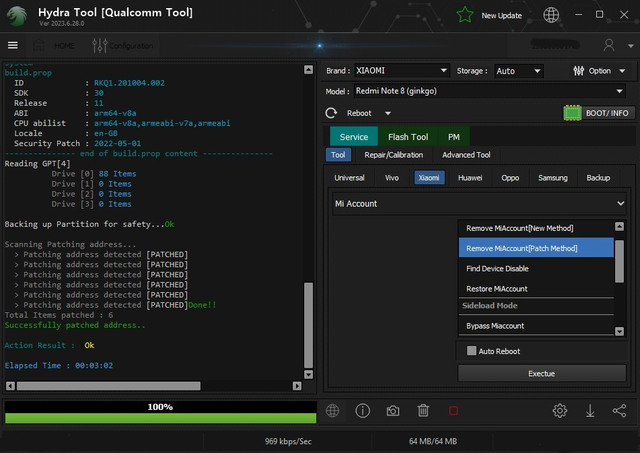Open the Model dropdown Redmi Note 8 (ginkgo)
This screenshot has height=453, width=640.
pos(490,91)
